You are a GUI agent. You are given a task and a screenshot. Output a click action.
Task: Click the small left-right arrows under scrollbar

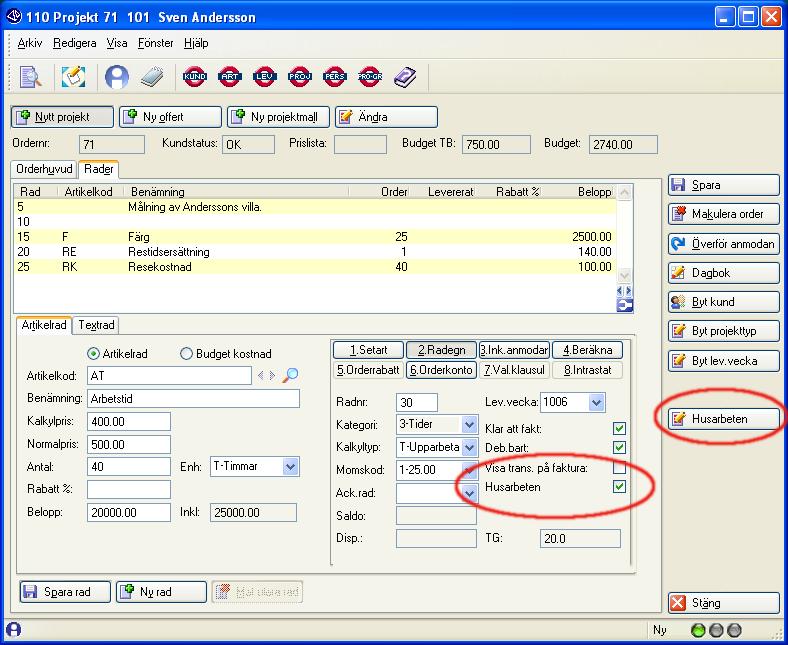(x=624, y=291)
